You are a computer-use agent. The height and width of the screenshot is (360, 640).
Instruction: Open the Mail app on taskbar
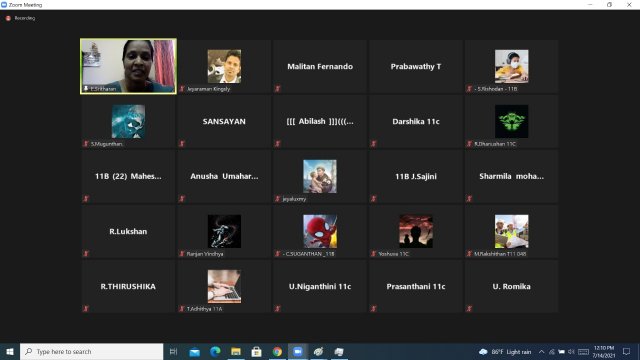[195, 351]
